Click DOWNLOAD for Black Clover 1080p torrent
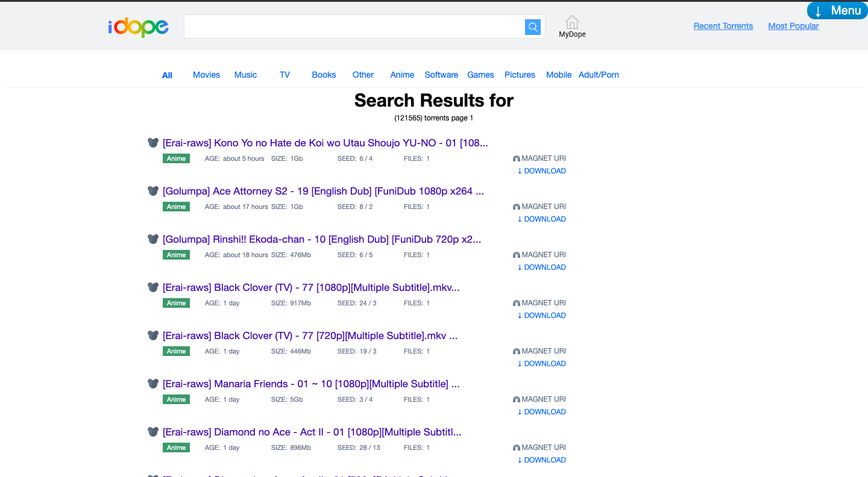The width and height of the screenshot is (868, 477). [542, 316]
